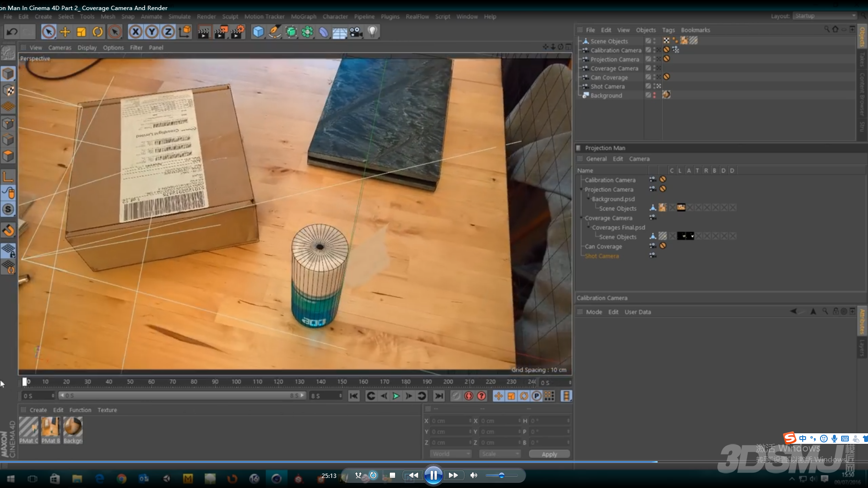Collapse Coverages Final.psd node
The height and width of the screenshot is (488, 868).
click(x=589, y=227)
